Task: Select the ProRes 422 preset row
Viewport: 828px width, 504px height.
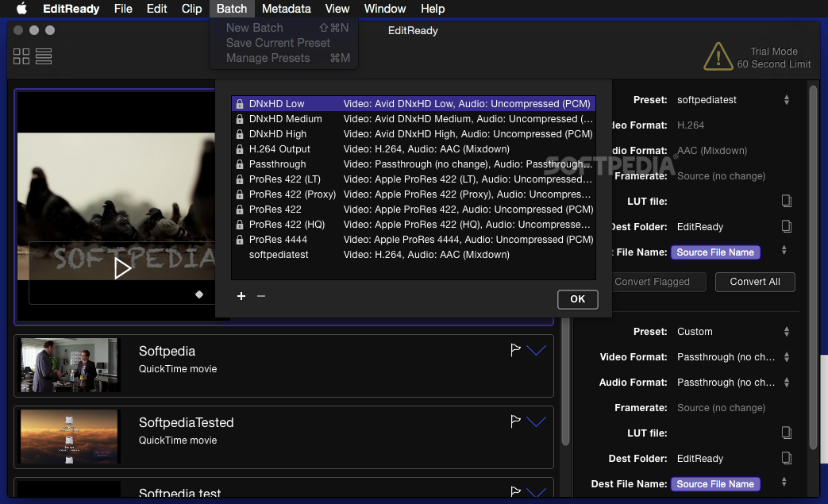Action: coord(414,210)
